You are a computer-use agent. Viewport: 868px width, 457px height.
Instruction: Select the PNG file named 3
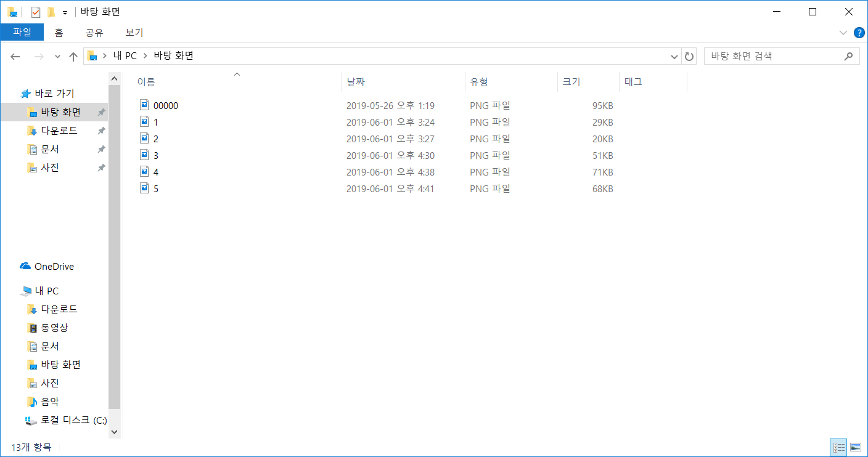click(x=156, y=156)
